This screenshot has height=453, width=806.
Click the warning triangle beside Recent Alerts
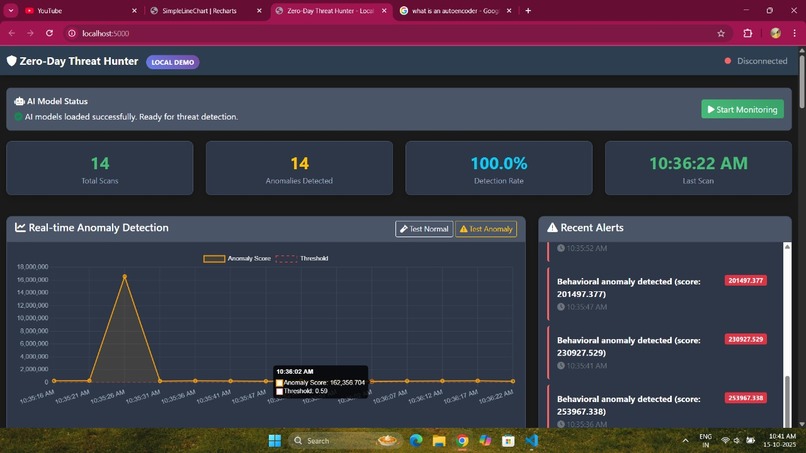click(552, 227)
